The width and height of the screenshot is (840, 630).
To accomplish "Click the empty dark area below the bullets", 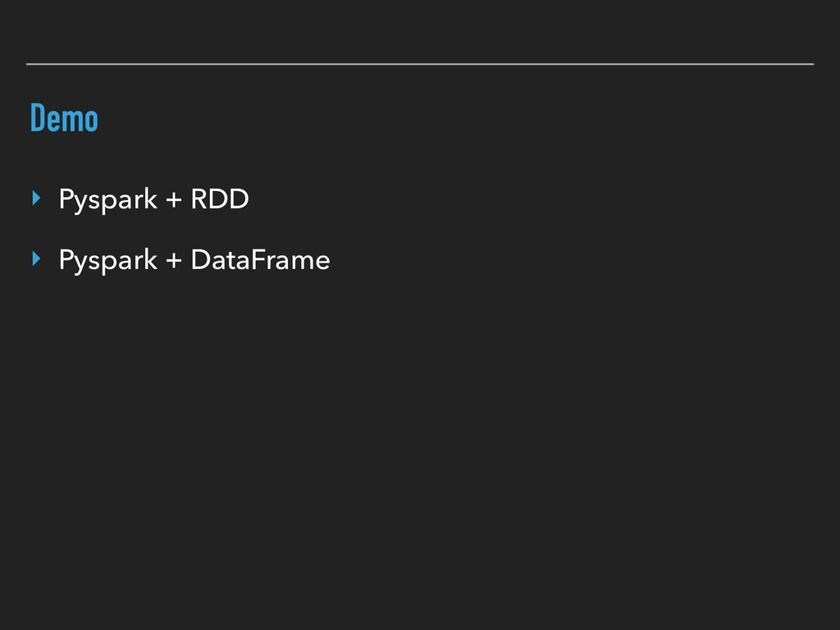I will tap(420, 451).
